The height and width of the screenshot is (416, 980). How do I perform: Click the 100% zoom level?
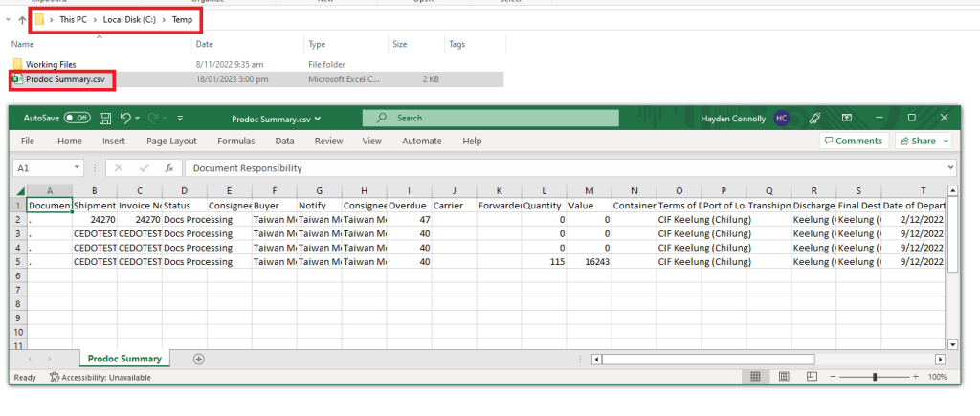[x=938, y=378]
